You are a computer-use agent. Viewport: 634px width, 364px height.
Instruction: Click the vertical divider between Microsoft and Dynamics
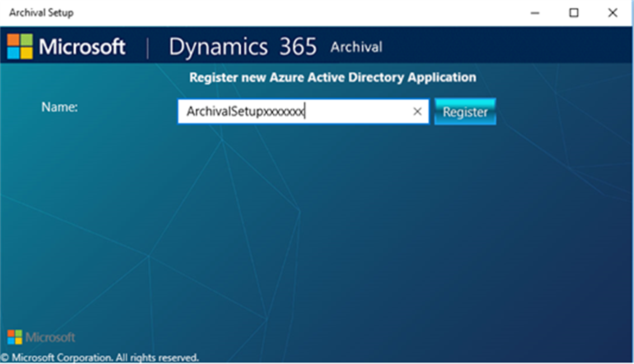[148, 47]
